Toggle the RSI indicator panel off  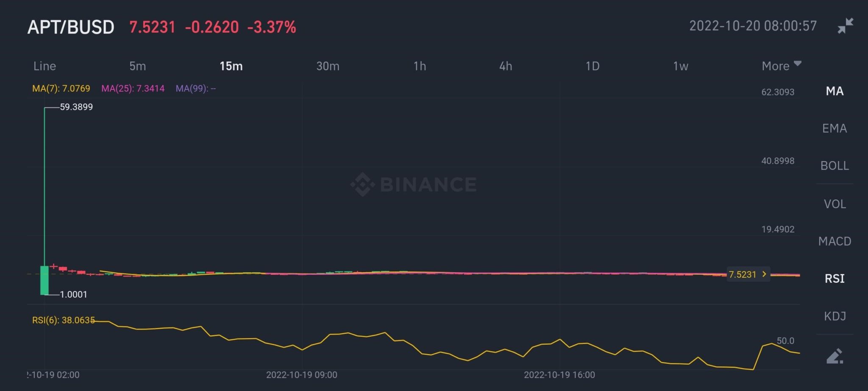coord(834,279)
